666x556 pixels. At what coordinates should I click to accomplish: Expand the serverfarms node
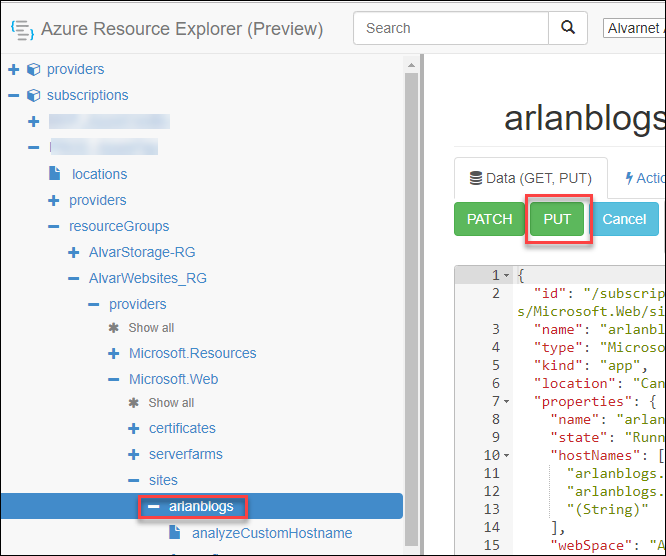click(133, 454)
